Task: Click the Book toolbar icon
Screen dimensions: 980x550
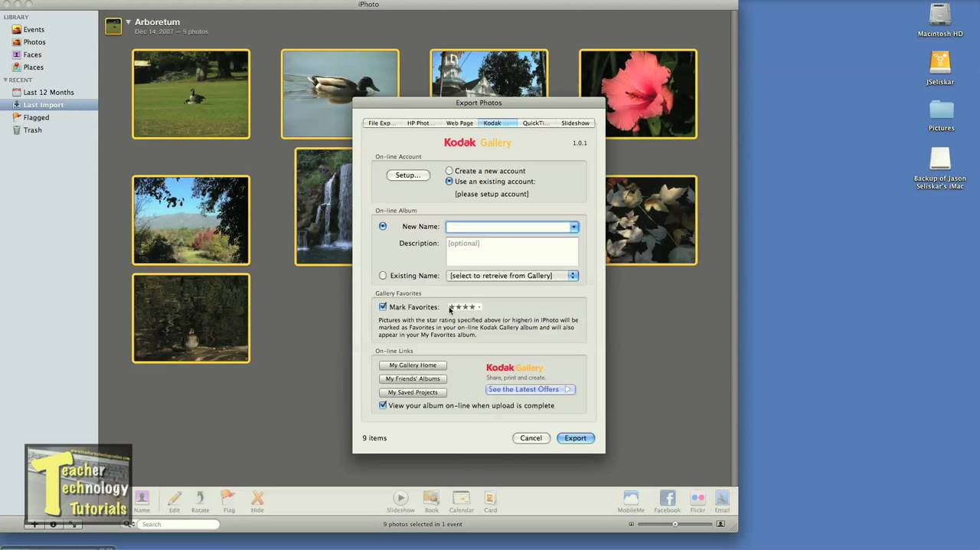Action: pyautogui.click(x=431, y=502)
